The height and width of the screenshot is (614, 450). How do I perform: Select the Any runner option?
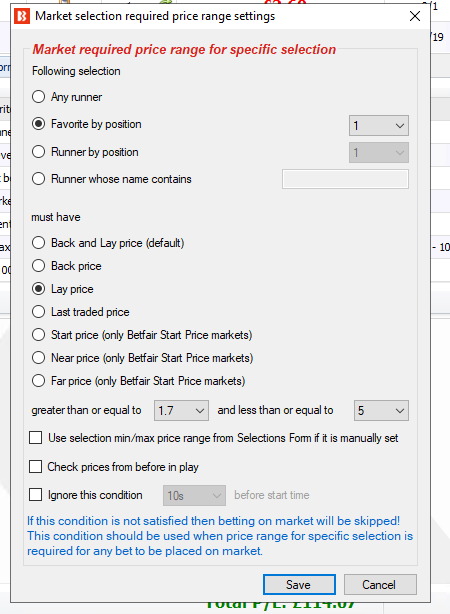(x=38, y=97)
